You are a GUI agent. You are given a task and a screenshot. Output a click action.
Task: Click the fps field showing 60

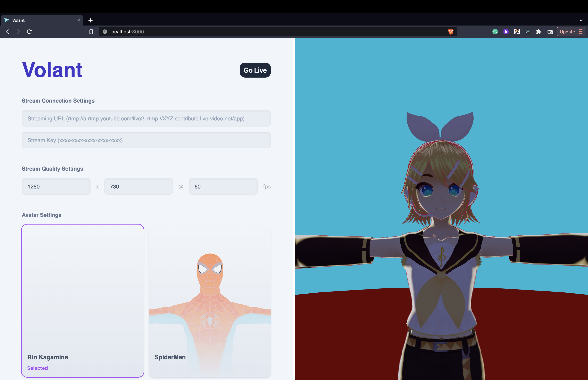coord(223,187)
